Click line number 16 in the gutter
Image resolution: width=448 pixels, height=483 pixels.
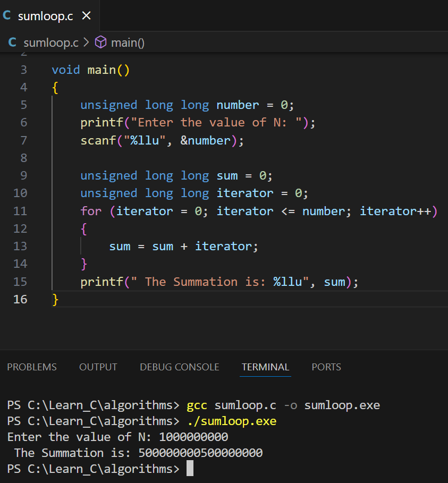click(x=20, y=299)
